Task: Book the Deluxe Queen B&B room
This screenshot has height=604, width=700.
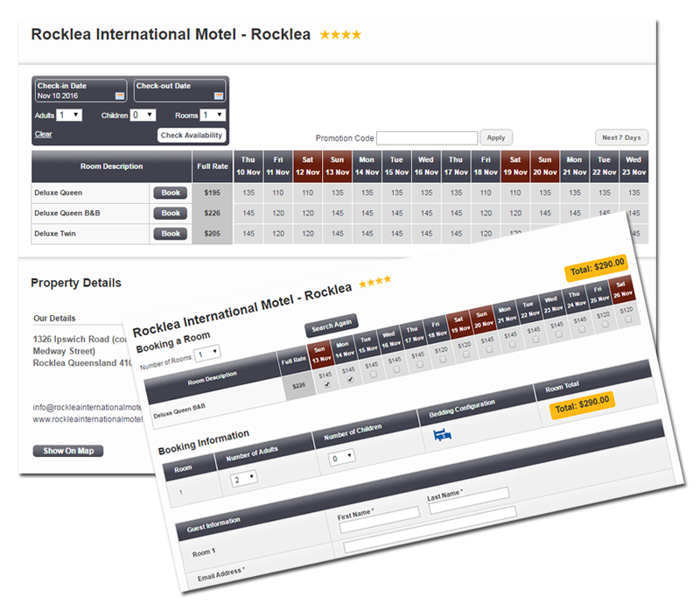Action: (171, 213)
